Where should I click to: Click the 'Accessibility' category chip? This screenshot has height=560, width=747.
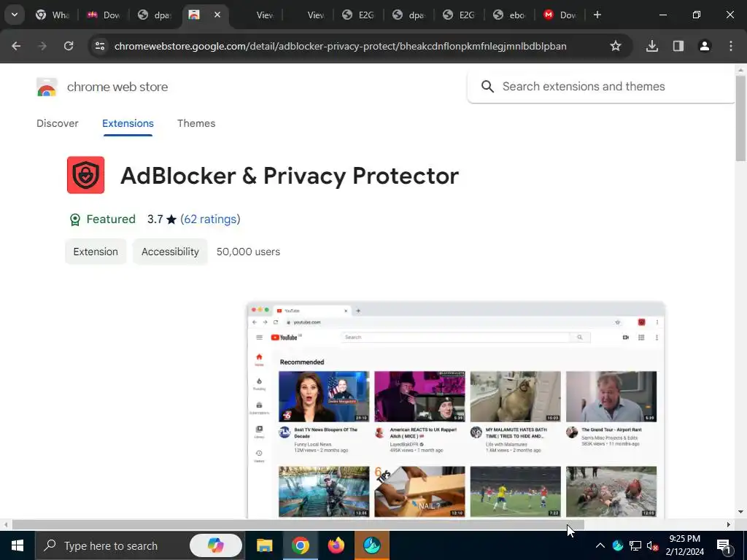point(170,252)
